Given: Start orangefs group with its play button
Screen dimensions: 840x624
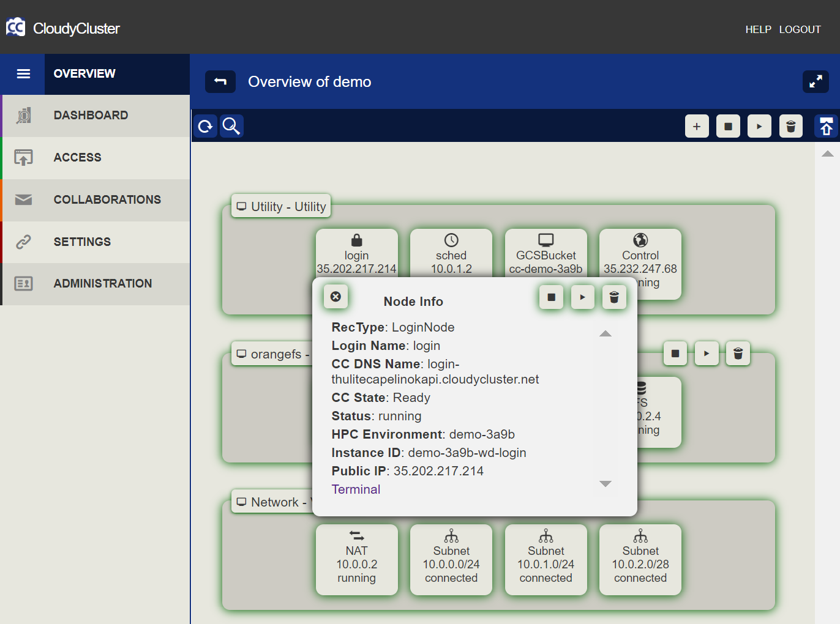Looking at the screenshot, I should [707, 353].
